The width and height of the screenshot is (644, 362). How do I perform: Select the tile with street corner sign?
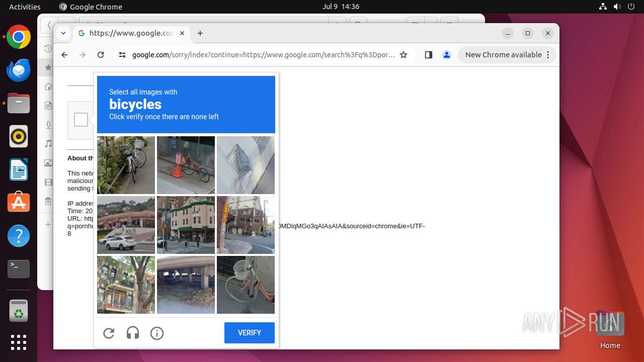pos(246,225)
